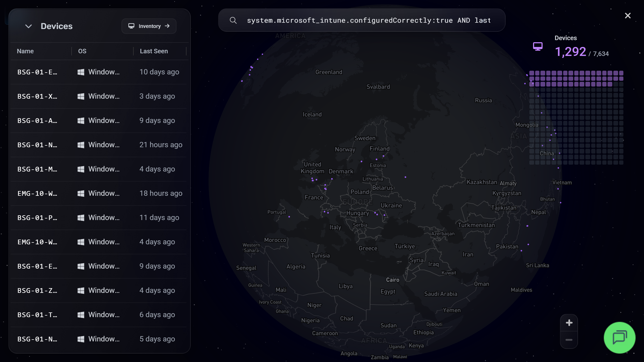Select the device seen 11 days ago
This screenshot has width=644, height=362.
tap(99, 218)
